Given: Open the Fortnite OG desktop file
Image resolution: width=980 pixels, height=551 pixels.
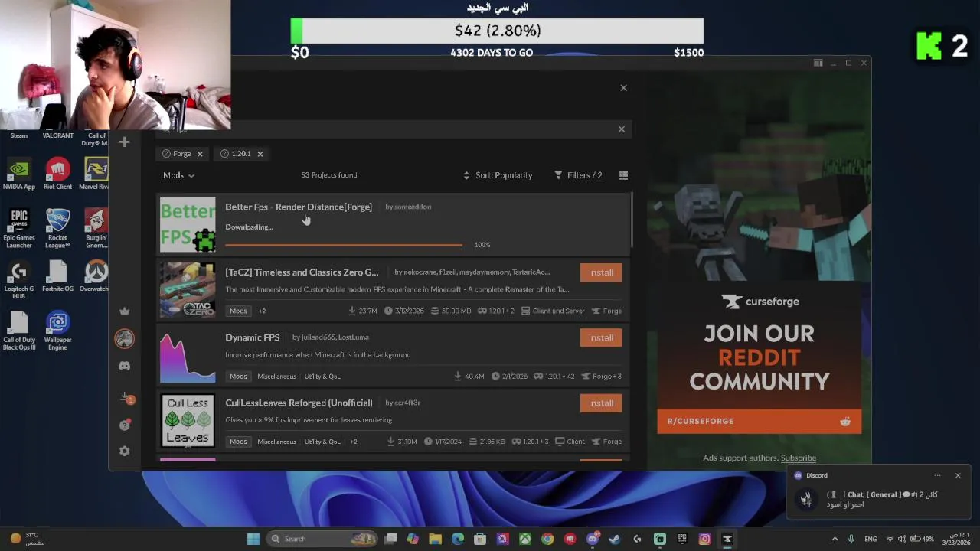Looking at the screenshot, I should pos(57,275).
